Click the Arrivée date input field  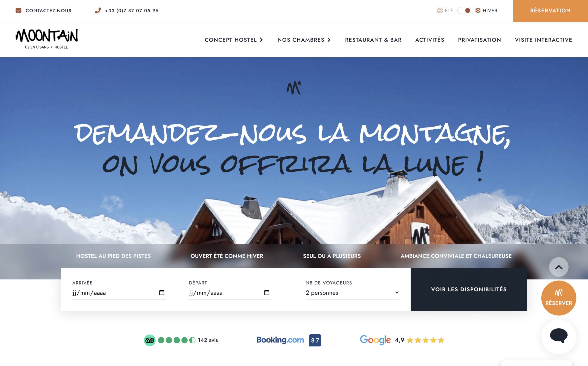[119, 293]
